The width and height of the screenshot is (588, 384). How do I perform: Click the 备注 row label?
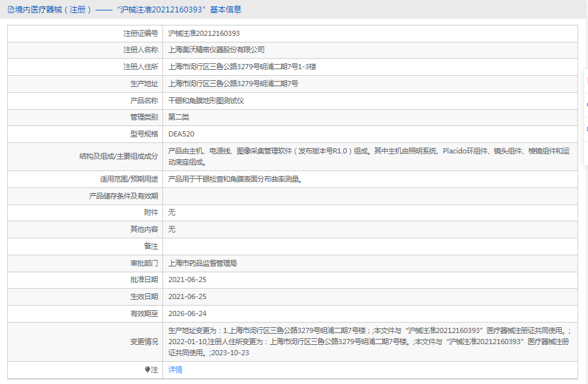[x=151, y=247]
